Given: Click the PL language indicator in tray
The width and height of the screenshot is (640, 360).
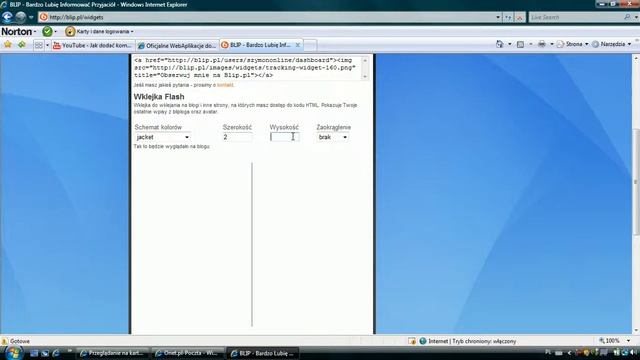Looking at the screenshot, I should [548, 352].
